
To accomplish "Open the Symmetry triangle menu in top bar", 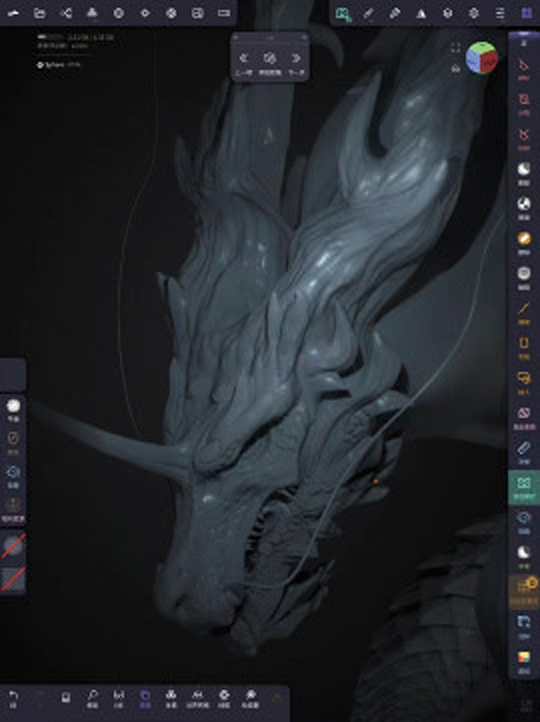I will click(421, 13).
